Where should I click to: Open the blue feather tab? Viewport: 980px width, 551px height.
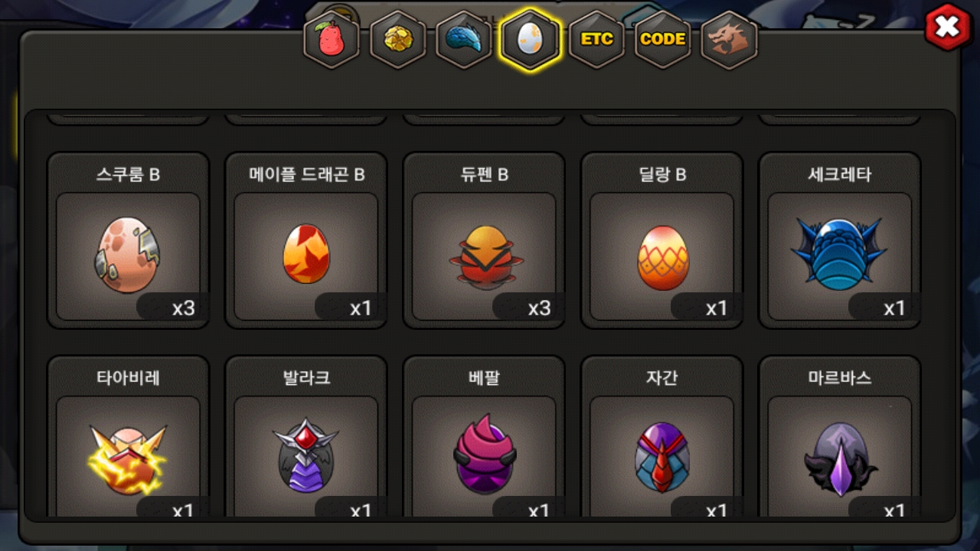[x=464, y=41]
